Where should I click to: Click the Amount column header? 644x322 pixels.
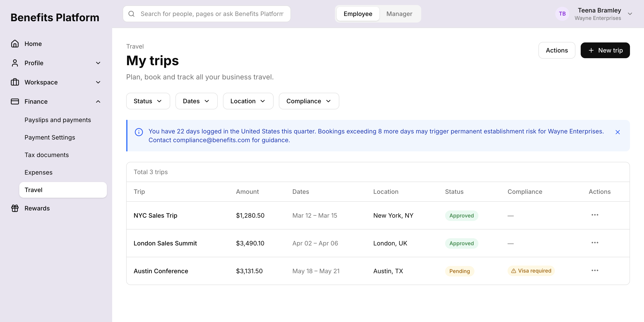[247, 192]
